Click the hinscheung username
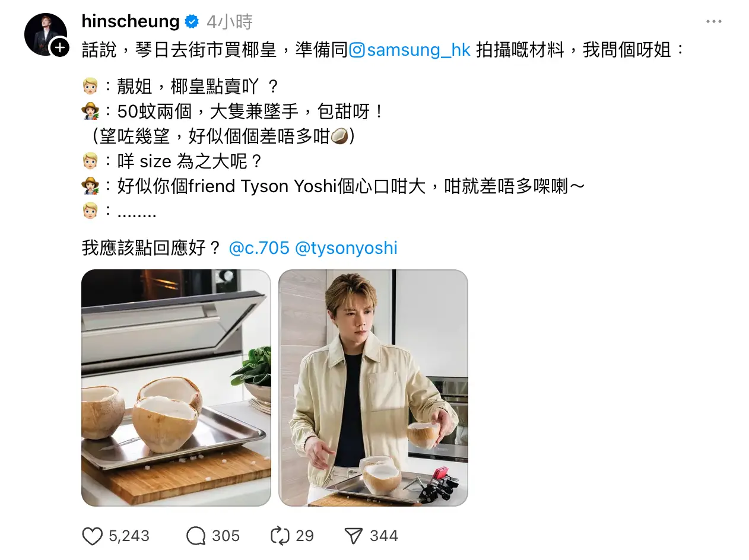This screenshot has width=749, height=560. tap(131, 22)
